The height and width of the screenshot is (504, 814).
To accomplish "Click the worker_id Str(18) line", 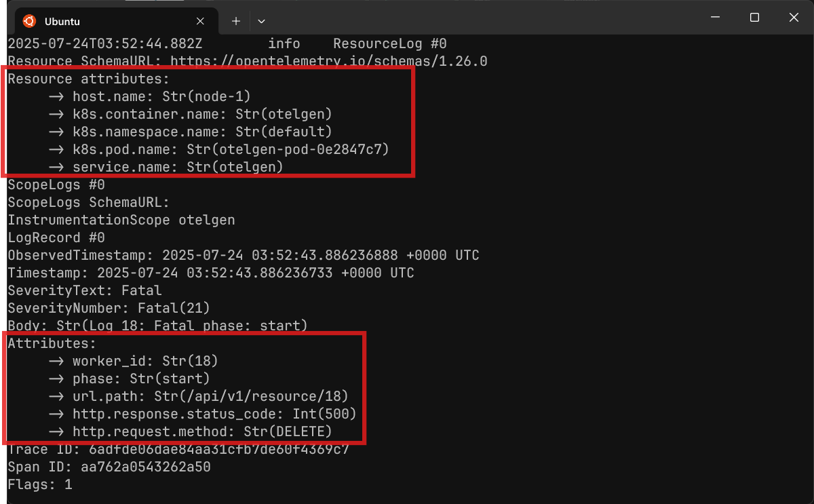I will pos(134,361).
